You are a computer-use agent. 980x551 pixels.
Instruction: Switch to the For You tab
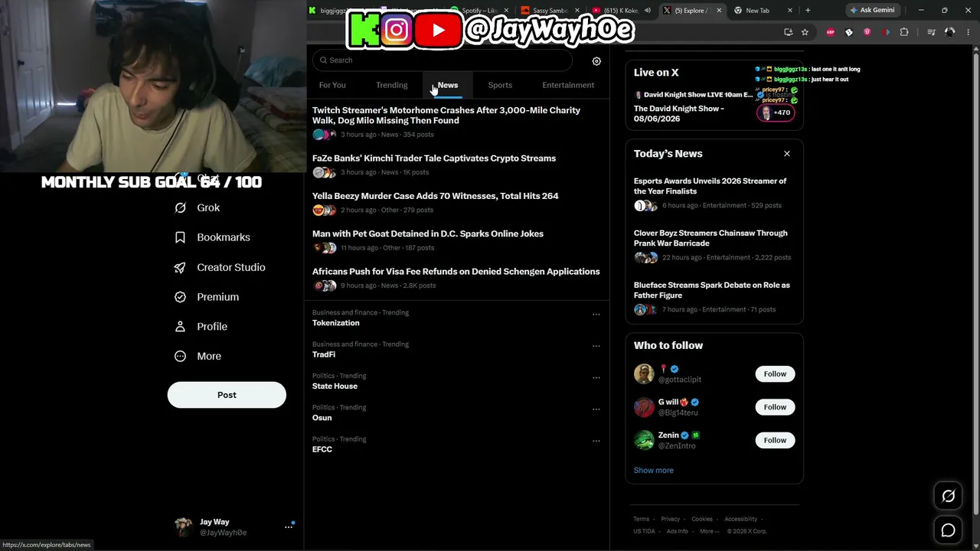[332, 85]
